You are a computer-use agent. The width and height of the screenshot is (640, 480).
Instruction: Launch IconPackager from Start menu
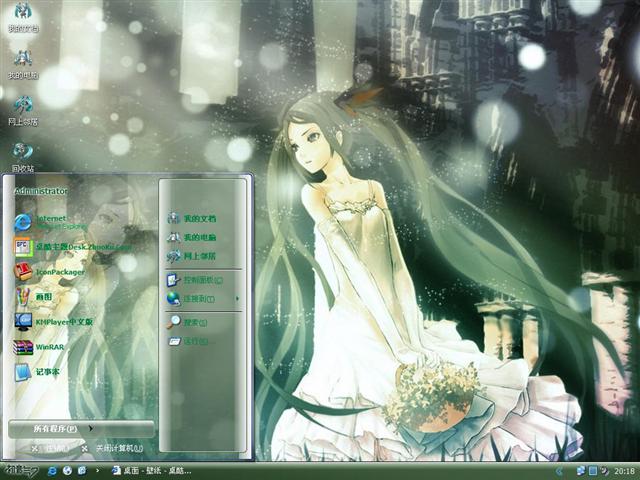click(x=49, y=272)
